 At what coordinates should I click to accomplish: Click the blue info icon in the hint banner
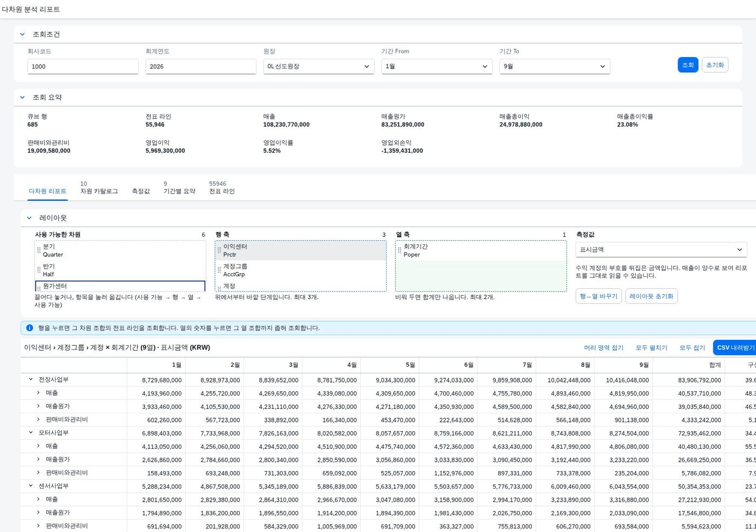click(x=30, y=328)
